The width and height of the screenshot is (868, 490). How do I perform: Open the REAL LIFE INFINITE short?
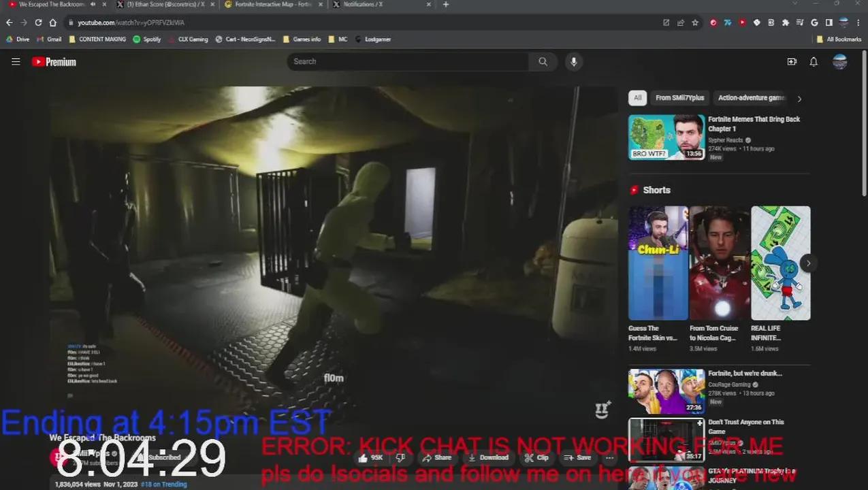781,263
